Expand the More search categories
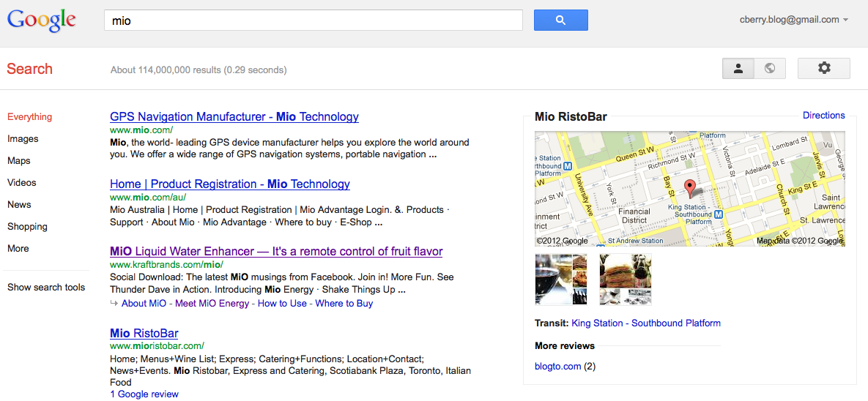 [x=18, y=248]
